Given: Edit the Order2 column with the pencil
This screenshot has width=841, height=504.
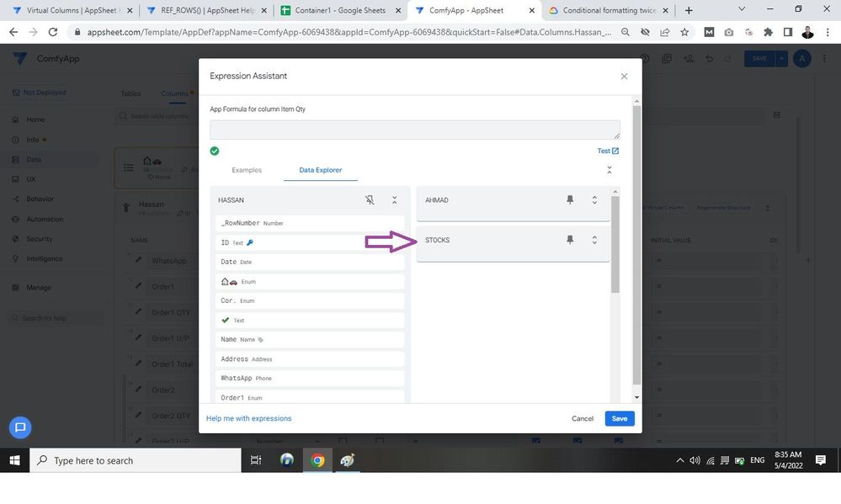Looking at the screenshot, I should (138, 390).
